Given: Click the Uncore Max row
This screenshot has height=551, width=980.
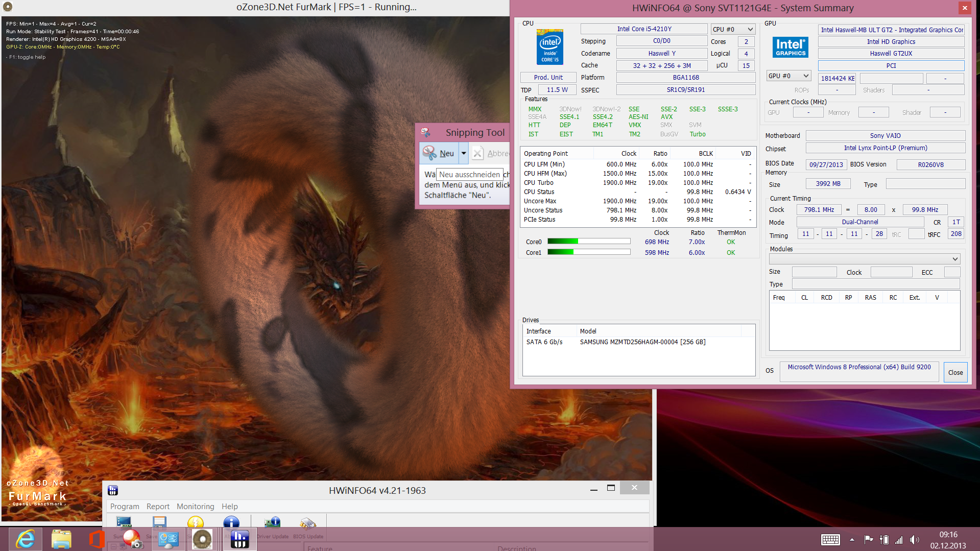Looking at the screenshot, I should tap(637, 201).
